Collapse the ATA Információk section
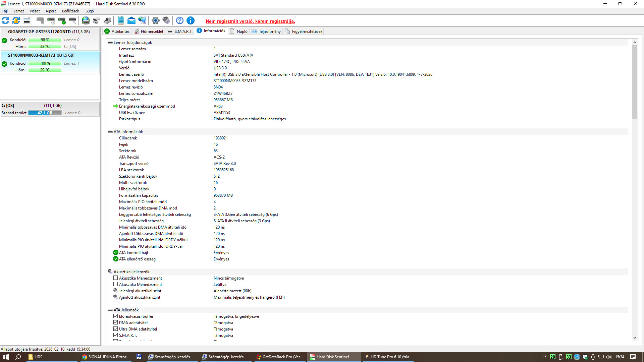Screen dimensions: 644x362 tap(110, 132)
